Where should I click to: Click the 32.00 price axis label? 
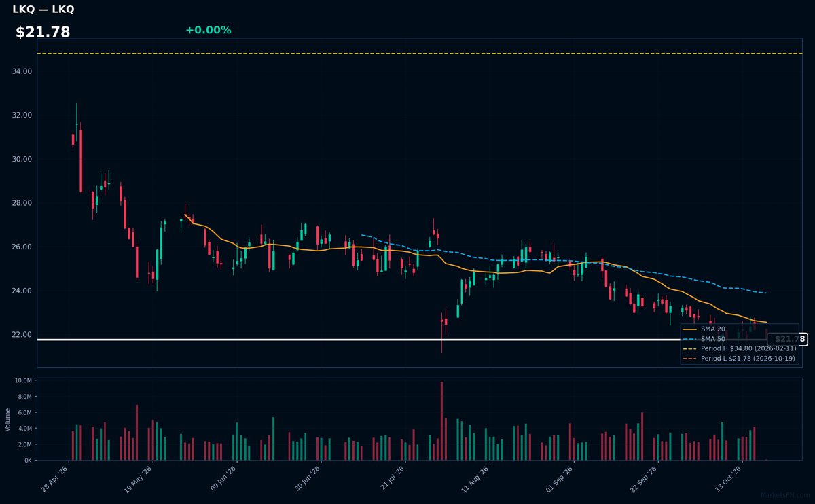coord(22,115)
